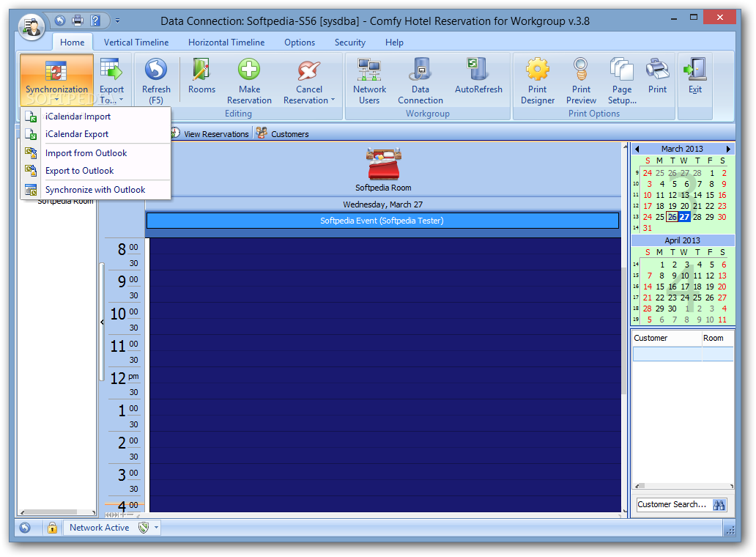756x557 pixels.
Task: Open the Security ribbon tab
Action: (350, 43)
